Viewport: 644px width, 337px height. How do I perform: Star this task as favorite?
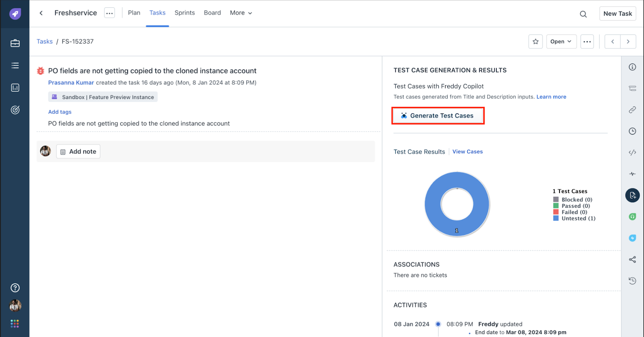pos(535,41)
